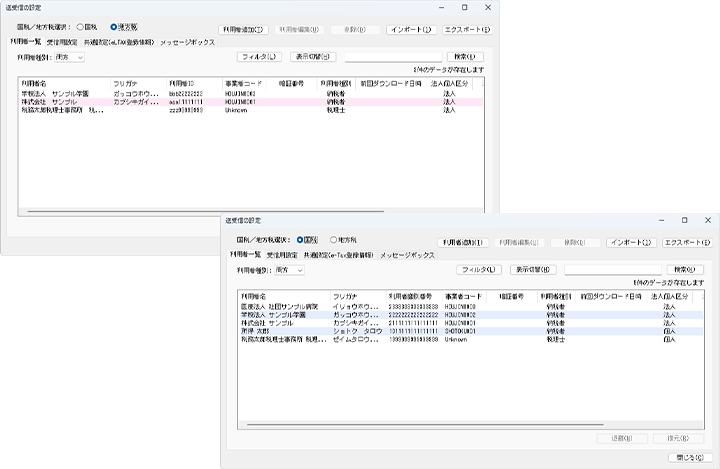
Task: Select 国税 radio in the back window
Action: 81,27
